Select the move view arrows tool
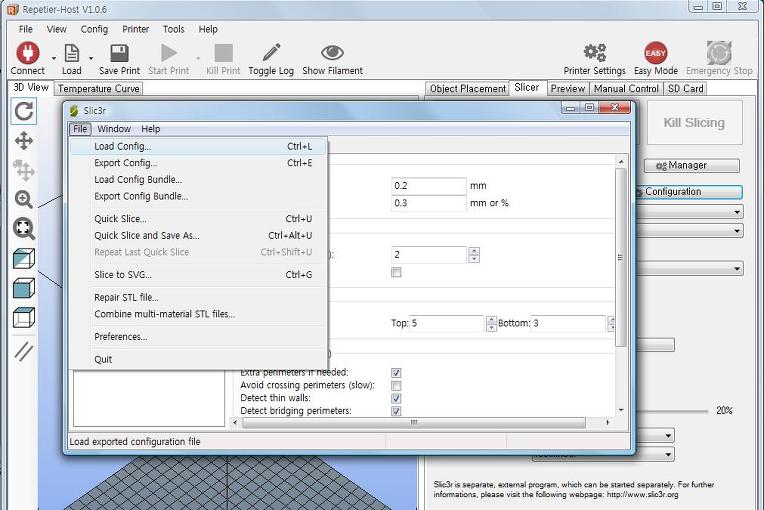The width and height of the screenshot is (764, 510). coord(23,141)
